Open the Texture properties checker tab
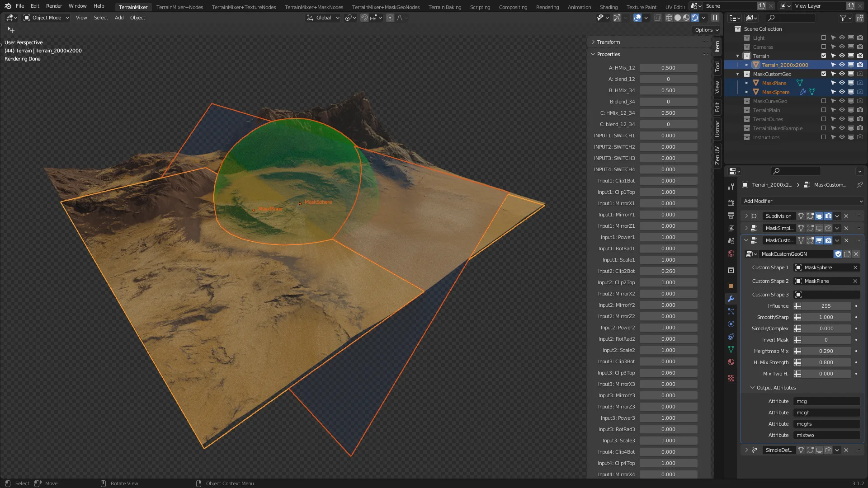This screenshot has width=868, height=488. (x=731, y=378)
